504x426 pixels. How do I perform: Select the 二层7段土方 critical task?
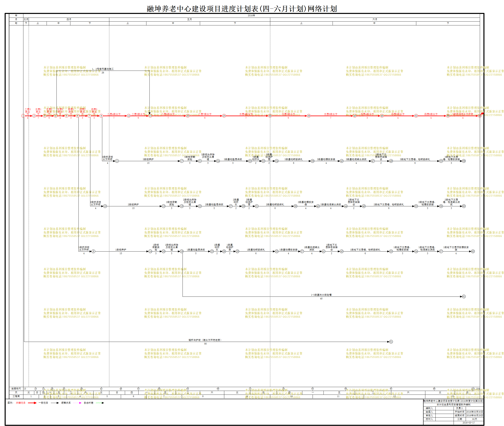coord(205,114)
